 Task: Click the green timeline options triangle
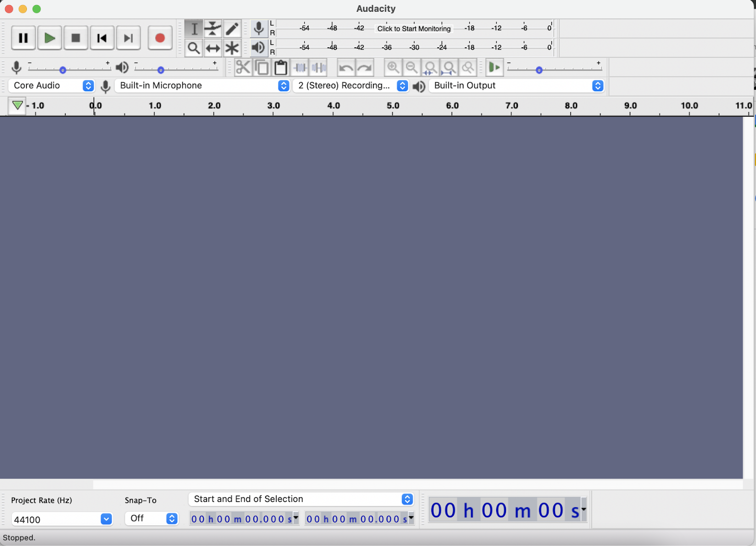tap(17, 105)
